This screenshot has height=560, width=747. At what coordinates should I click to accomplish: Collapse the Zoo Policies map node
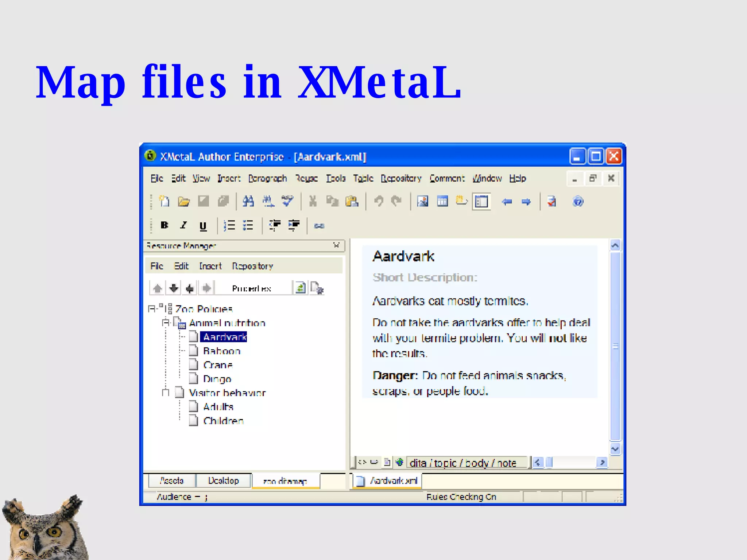point(152,309)
